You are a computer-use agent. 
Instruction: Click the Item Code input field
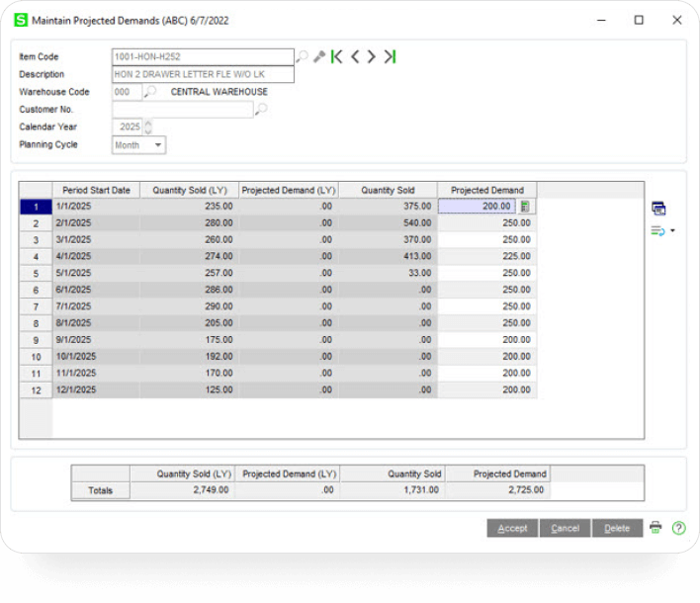(203, 56)
